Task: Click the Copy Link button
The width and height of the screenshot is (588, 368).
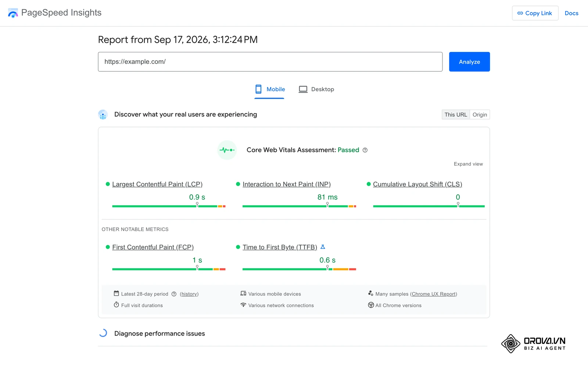Action: 535,13
